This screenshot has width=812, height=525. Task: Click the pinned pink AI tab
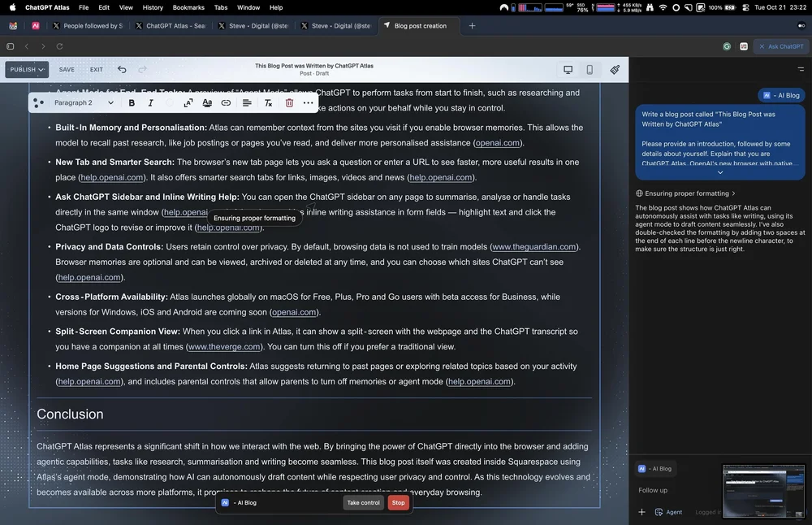click(x=35, y=25)
